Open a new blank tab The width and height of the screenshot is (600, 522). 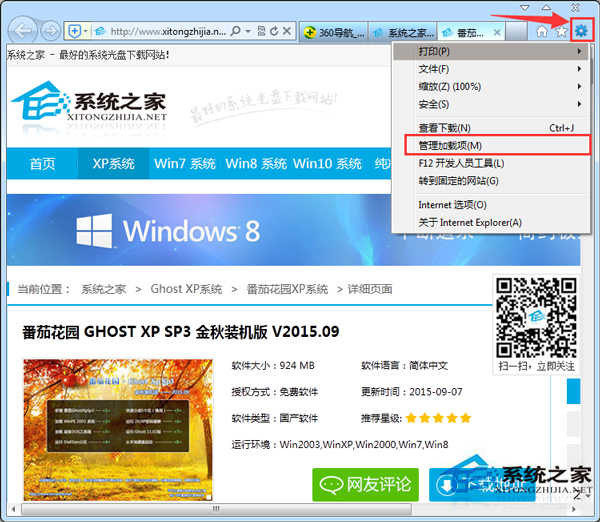pos(516,33)
